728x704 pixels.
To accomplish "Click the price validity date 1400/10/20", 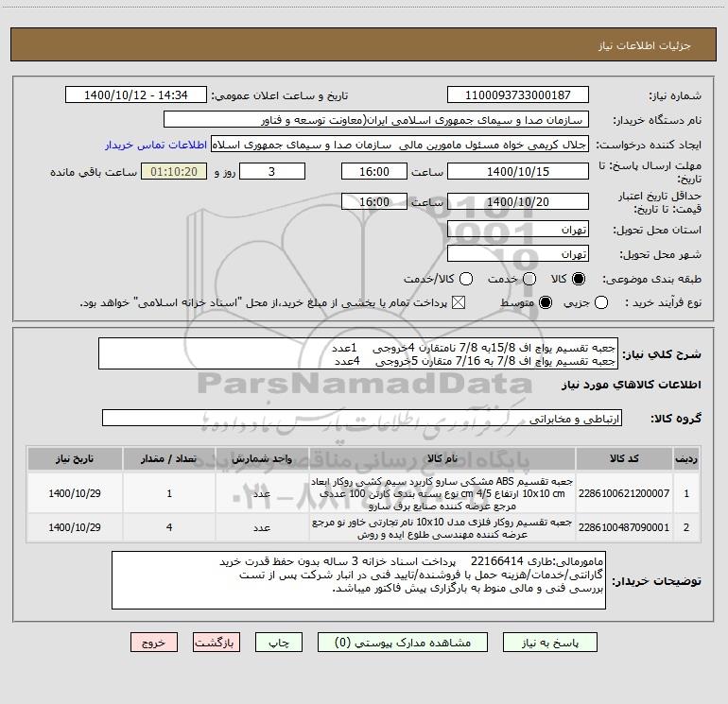I will pyautogui.click(x=518, y=202).
